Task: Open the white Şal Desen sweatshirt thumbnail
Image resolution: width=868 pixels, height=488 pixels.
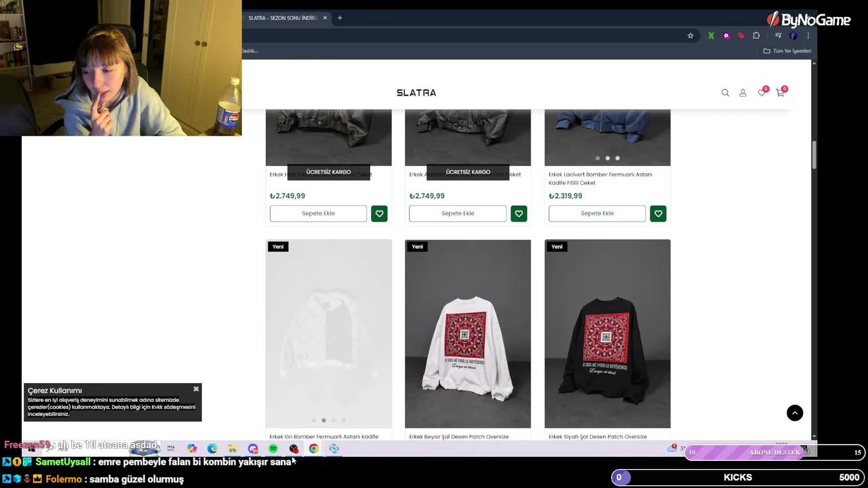Action: click(468, 333)
